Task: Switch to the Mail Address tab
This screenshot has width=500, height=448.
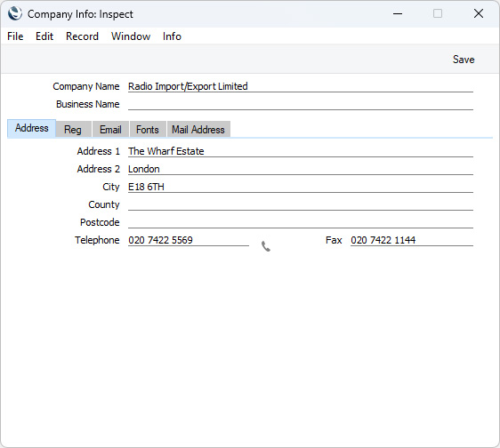Action: click(x=198, y=130)
